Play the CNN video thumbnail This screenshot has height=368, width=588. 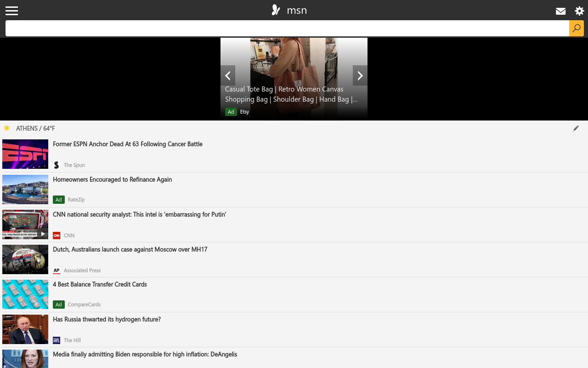[x=25, y=224]
